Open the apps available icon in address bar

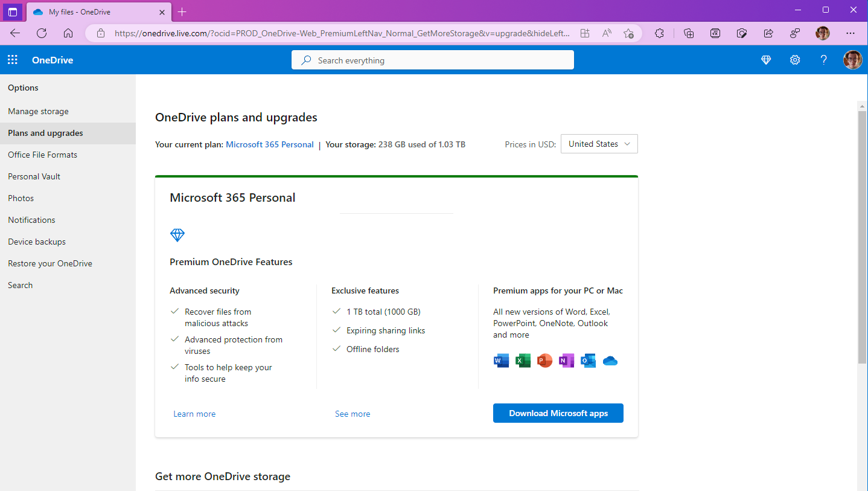[x=584, y=33]
